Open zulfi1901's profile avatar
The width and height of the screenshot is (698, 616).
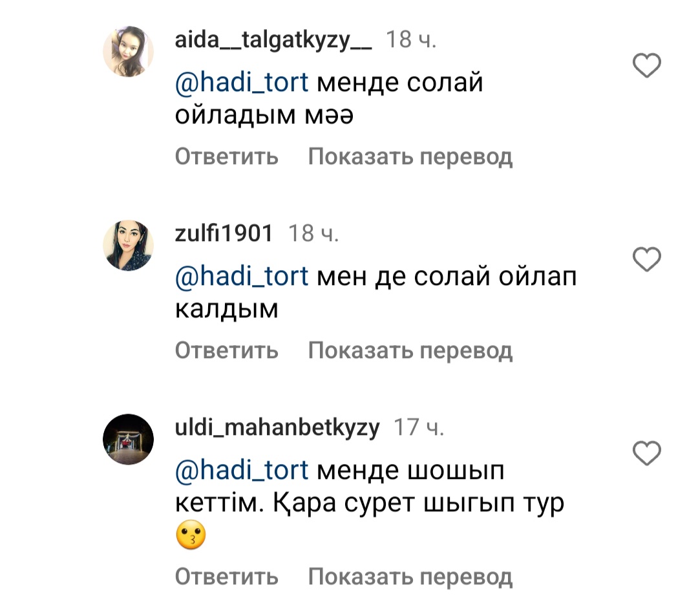pyautogui.click(x=128, y=245)
